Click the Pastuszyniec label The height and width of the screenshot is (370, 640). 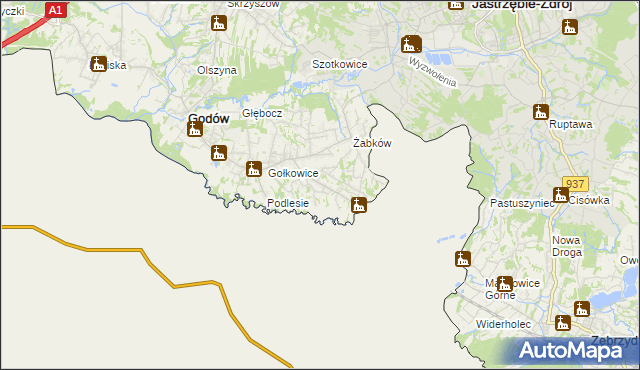tap(522, 203)
